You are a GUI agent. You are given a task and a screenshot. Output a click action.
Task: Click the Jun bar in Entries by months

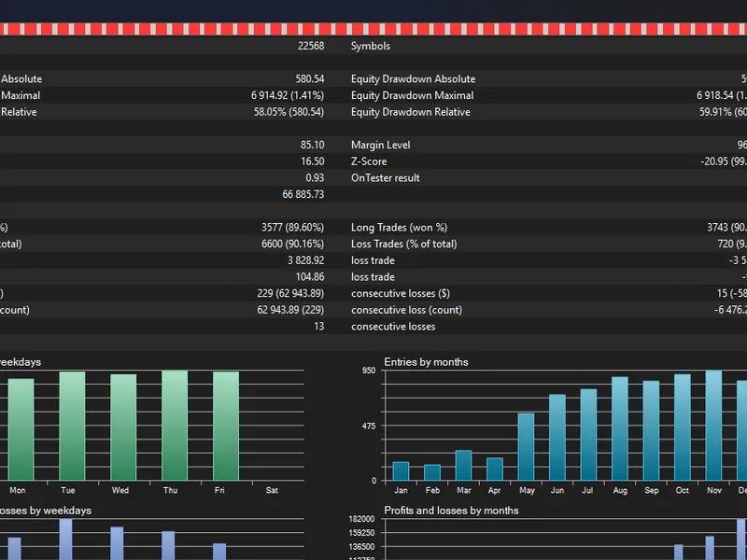[x=557, y=437]
